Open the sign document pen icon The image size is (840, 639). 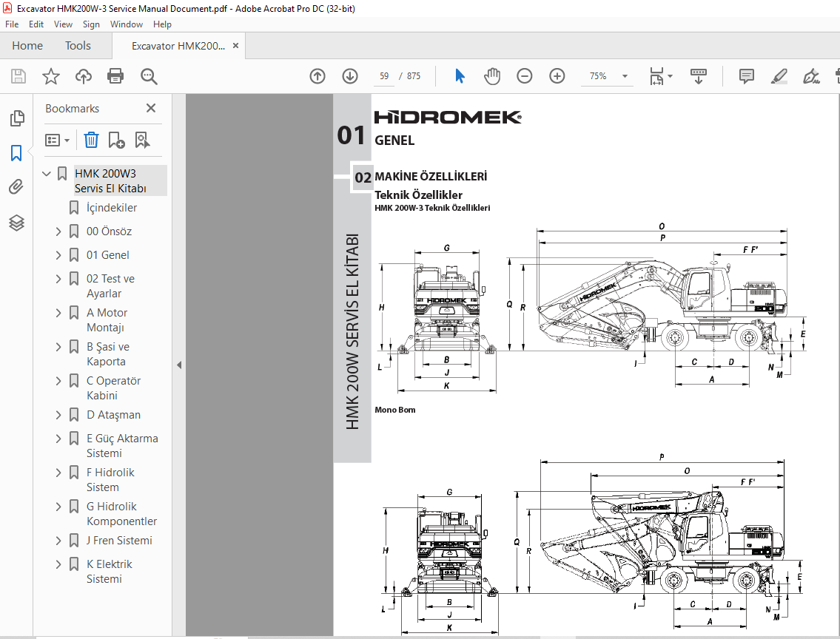pyautogui.click(x=811, y=76)
